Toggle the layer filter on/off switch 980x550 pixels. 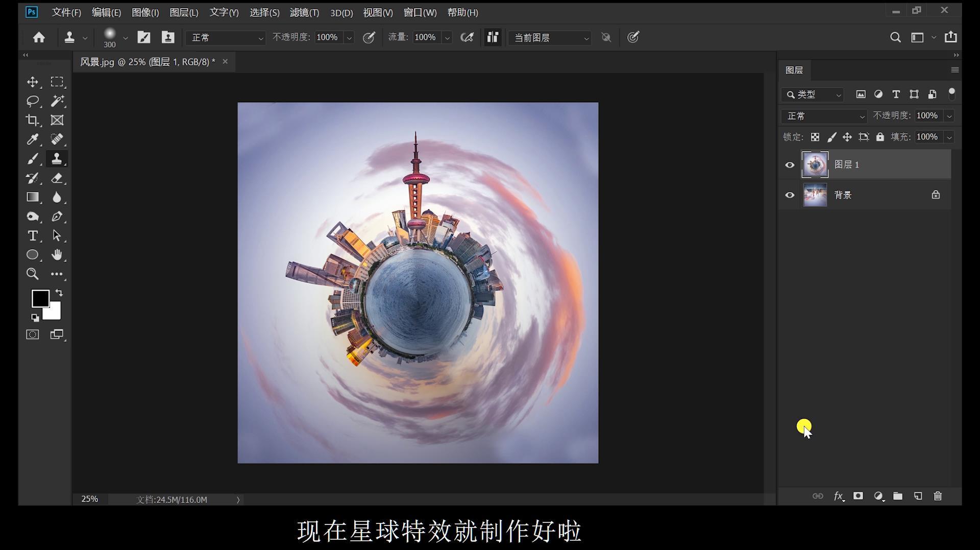(x=951, y=93)
